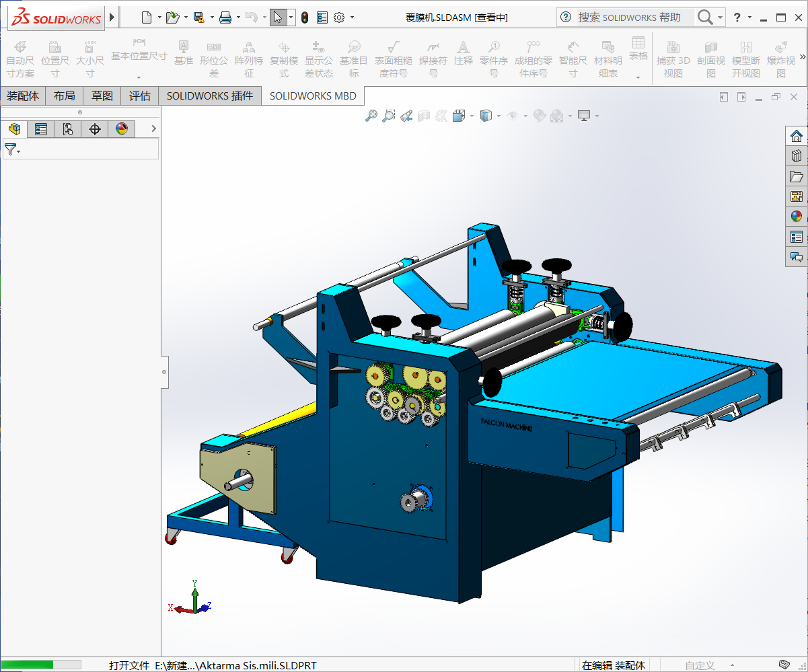Expand the Help question mark dropdown

(x=750, y=17)
